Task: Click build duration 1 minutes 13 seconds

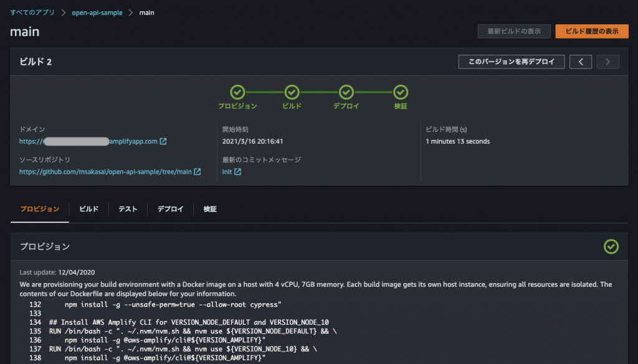Action: tap(458, 141)
